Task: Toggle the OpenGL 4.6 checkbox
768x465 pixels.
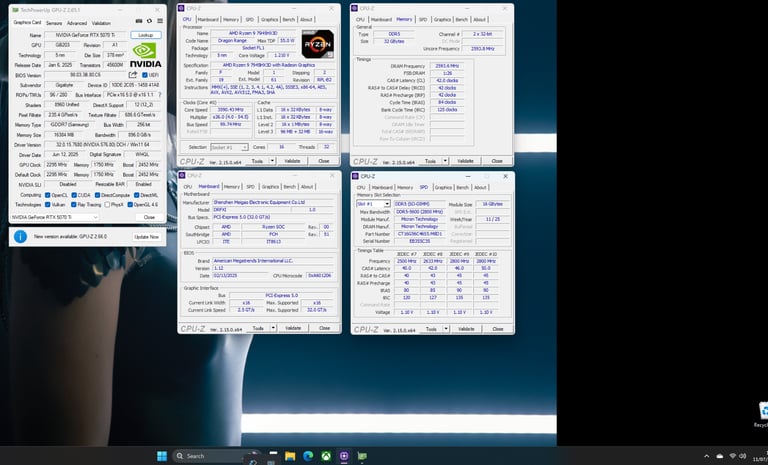Action: pyautogui.click(x=130, y=205)
